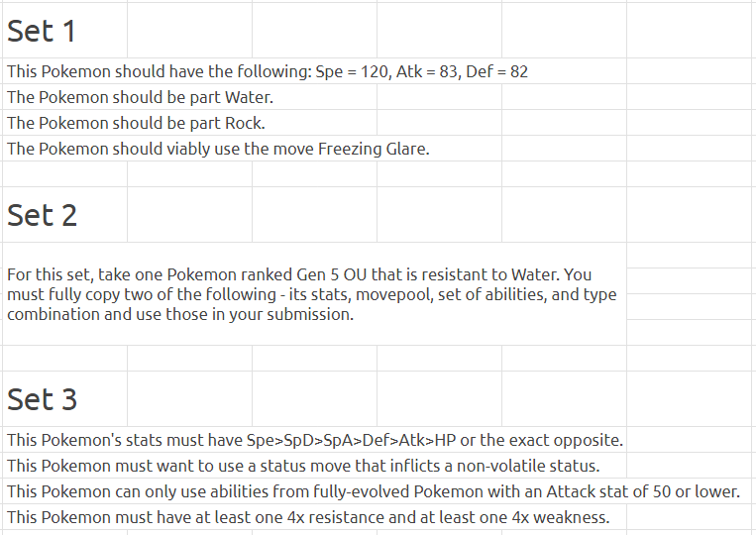Select the 'should be part Water' cell
756x535 pixels.
140,97
